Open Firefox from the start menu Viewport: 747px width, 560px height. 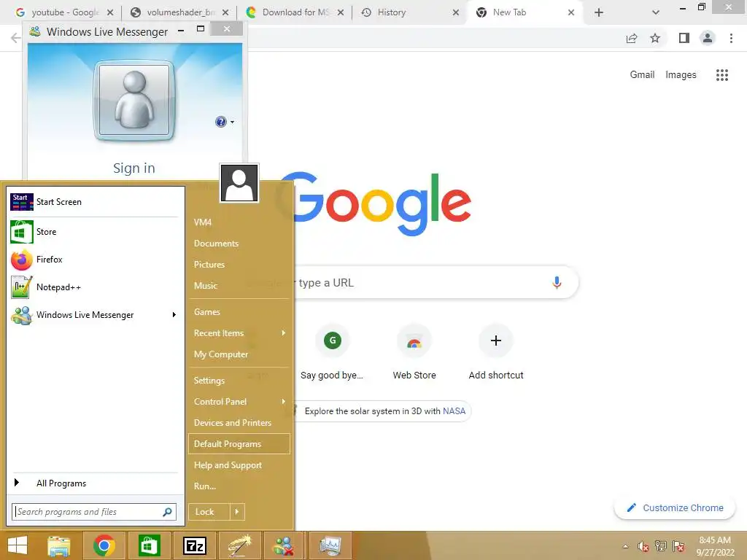94,260
